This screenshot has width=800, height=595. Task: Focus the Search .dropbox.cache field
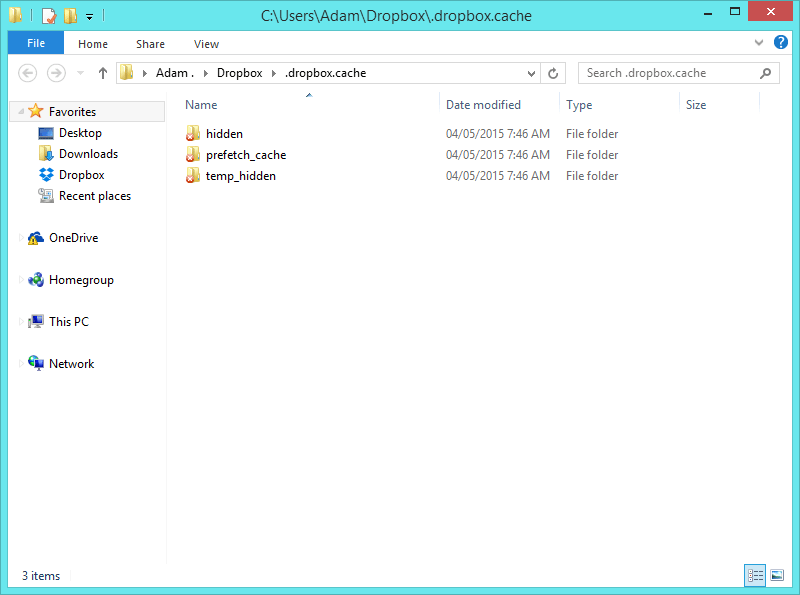(678, 73)
